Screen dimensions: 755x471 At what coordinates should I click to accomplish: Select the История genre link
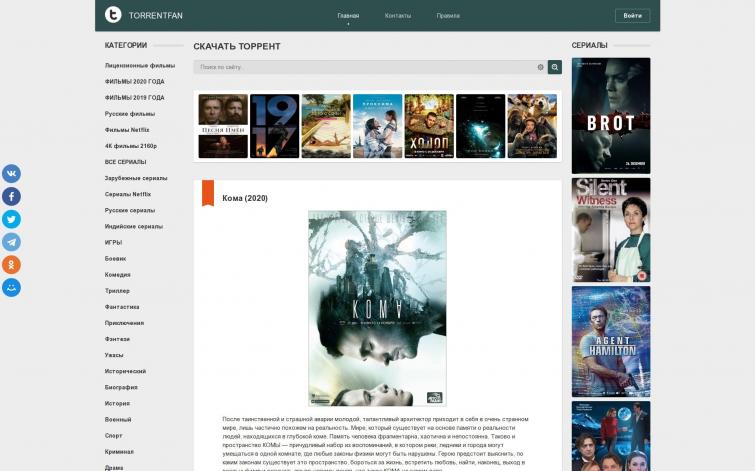(x=117, y=404)
